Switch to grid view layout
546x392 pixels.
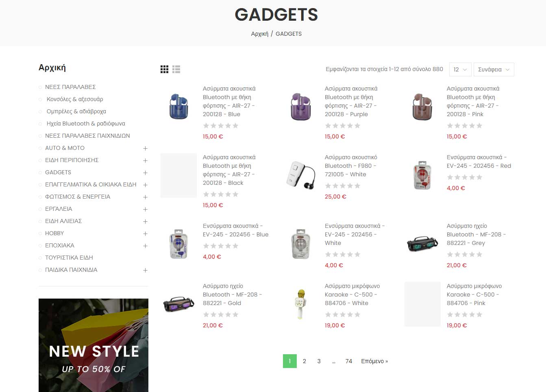pos(164,69)
